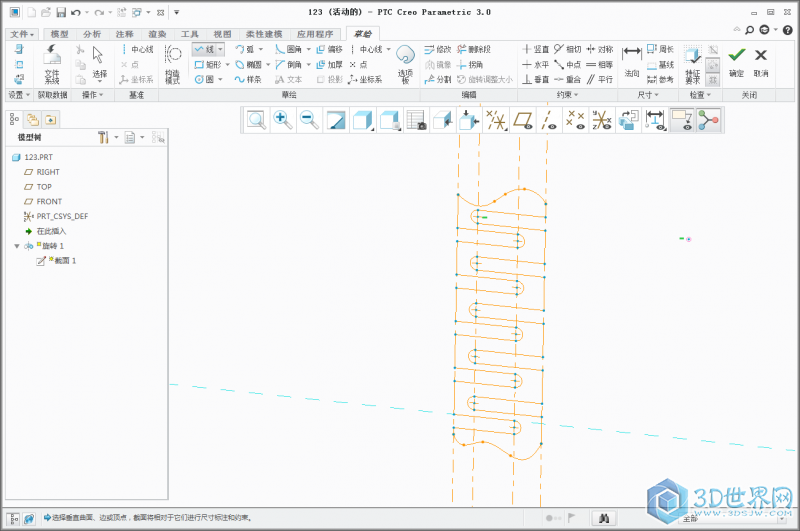Click the Zoom Out magnifier icon
This screenshot has width=800, height=531.
(x=309, y=120)
